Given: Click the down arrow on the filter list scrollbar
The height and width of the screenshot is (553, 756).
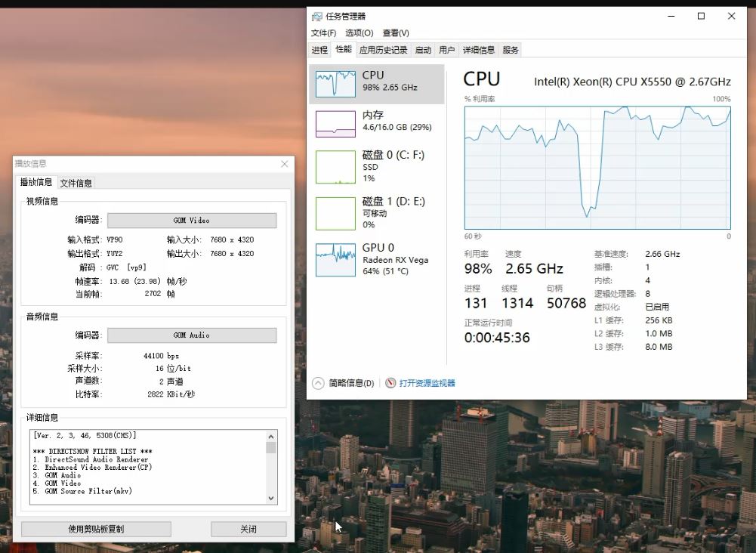Looking at the screenshot, I should point(271,498).
